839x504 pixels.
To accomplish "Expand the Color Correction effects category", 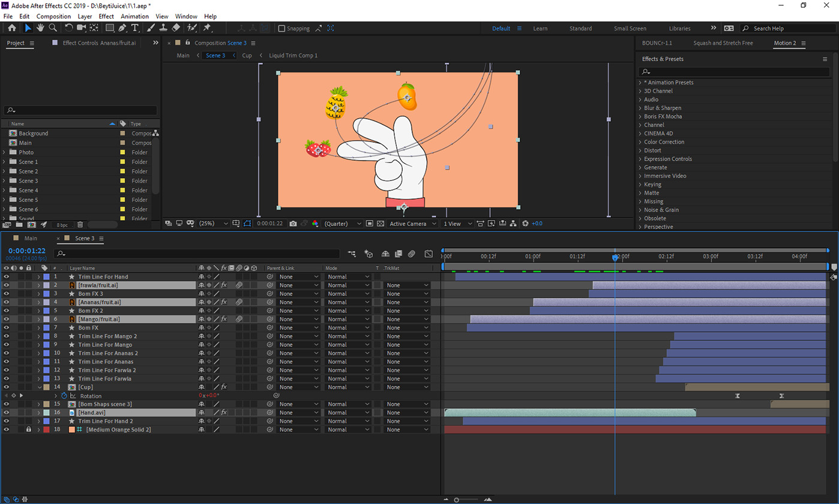I will pyautogui.click(x=640, y=142).
